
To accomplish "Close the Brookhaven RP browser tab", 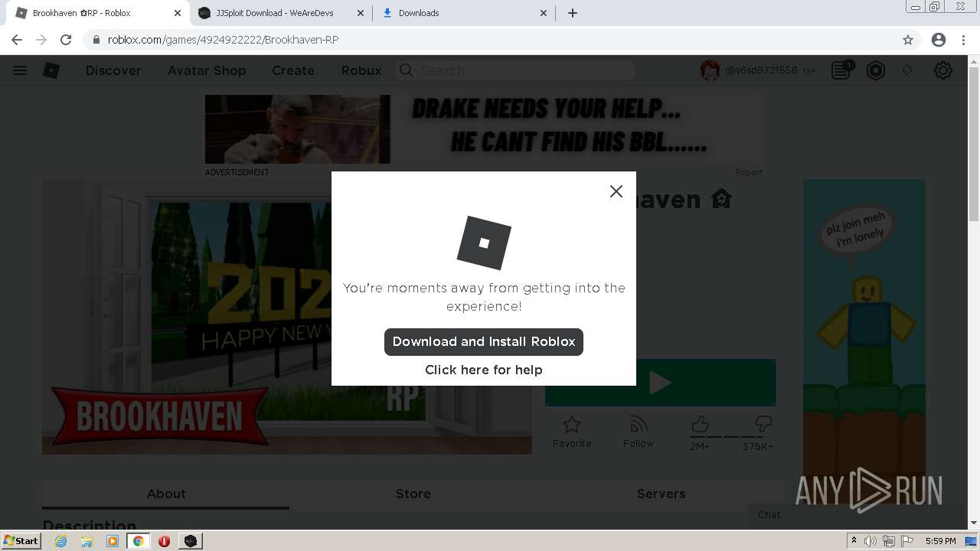I will pos(178,13).
